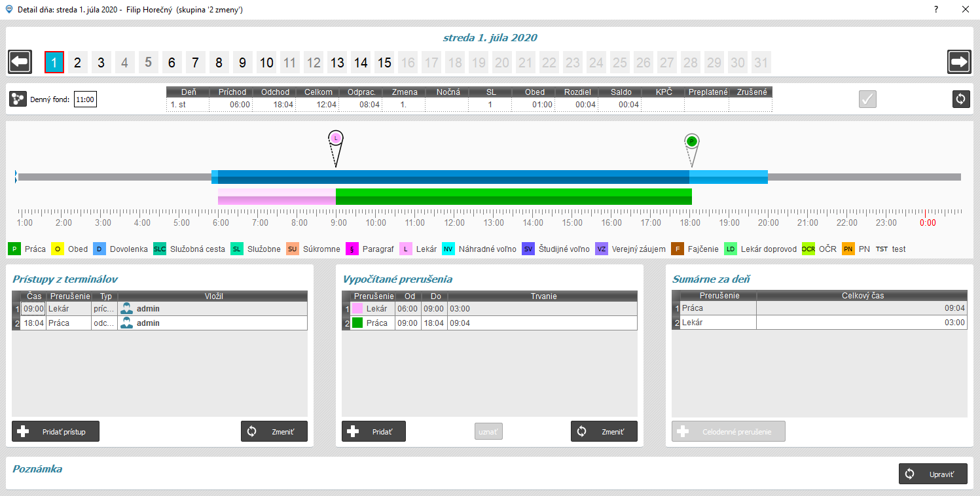The height and width of the screenshot is (496, 980).
Task: Click the Paragraf legend icon §
Action: pos(354,249)
